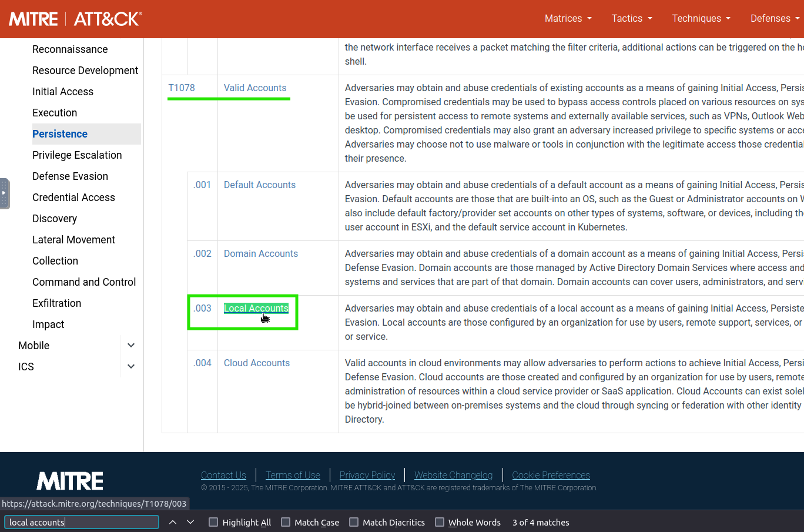Open technique ID T1078 link
804x532 pixels.
click(x=182, y=88)
